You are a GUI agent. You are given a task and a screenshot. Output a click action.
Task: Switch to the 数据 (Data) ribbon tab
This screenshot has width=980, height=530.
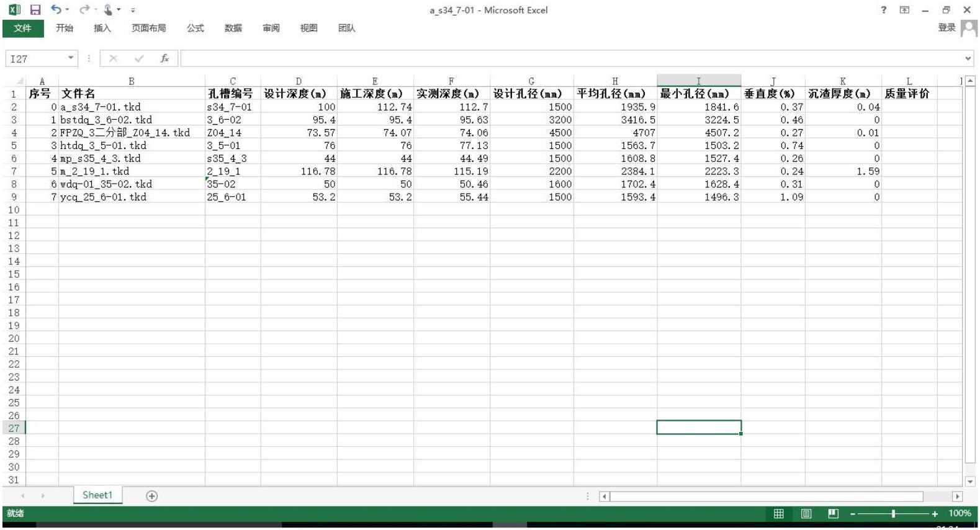233,28
